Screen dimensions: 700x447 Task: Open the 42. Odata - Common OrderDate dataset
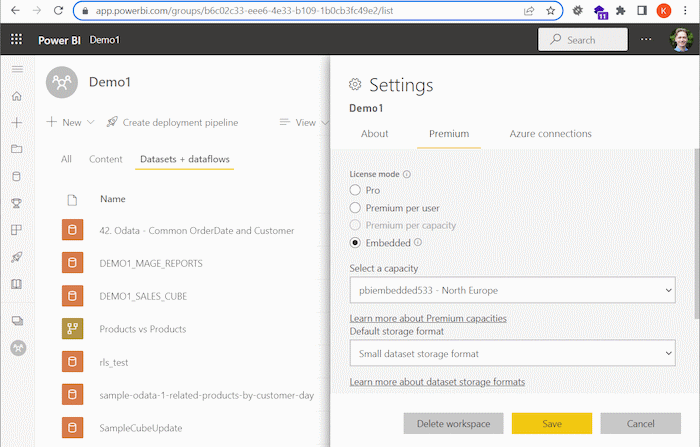point(196,230)
